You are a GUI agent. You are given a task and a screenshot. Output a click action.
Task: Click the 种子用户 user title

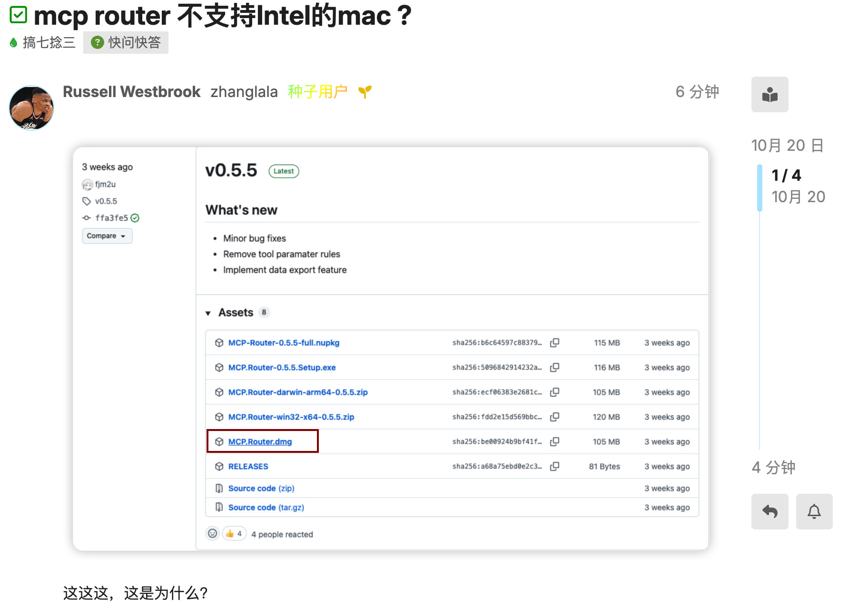coord(317,92)
